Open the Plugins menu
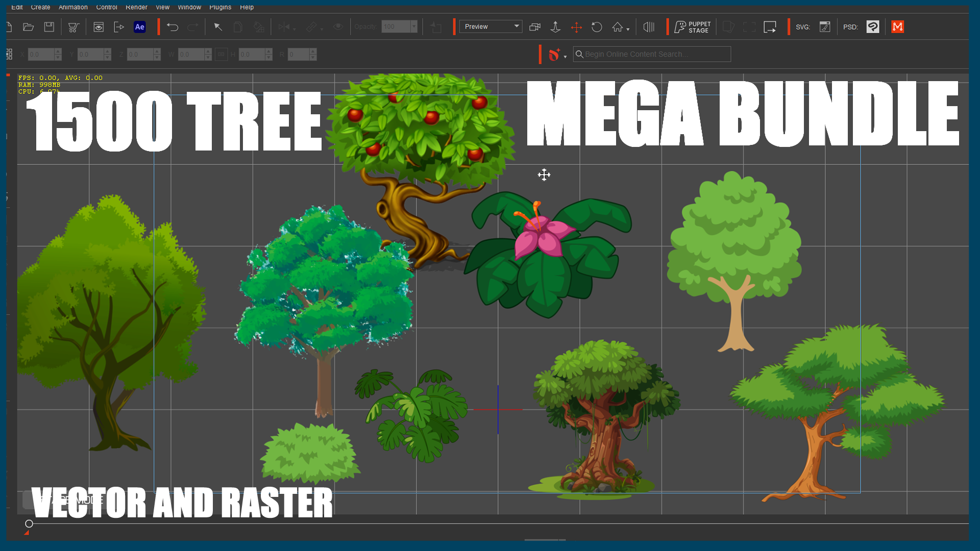This screenshot has height=551, width=980. point(220,7)
